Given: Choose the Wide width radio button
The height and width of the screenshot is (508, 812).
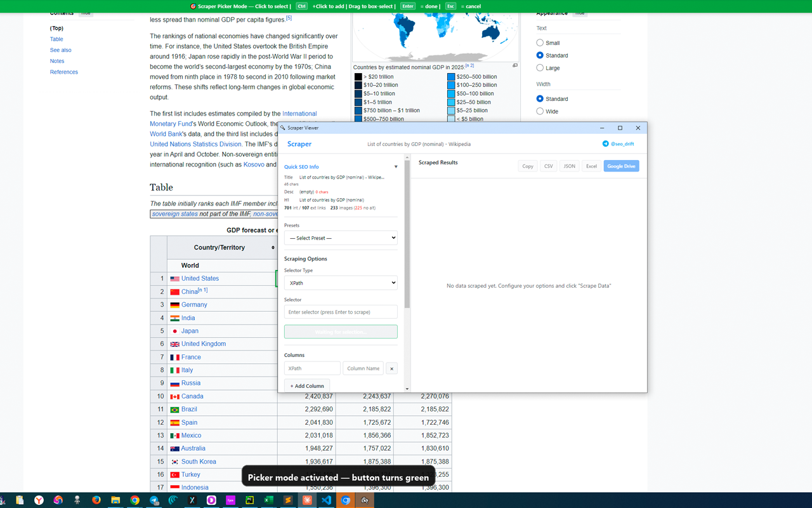Looking at the screenshot, I should (x=540, y=111).
